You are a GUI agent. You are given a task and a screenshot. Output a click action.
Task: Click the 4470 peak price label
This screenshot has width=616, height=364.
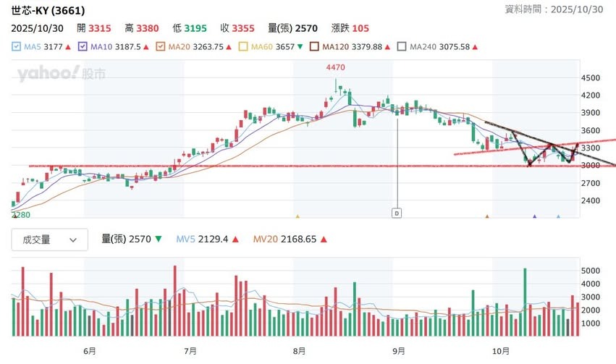coord(335,67)
